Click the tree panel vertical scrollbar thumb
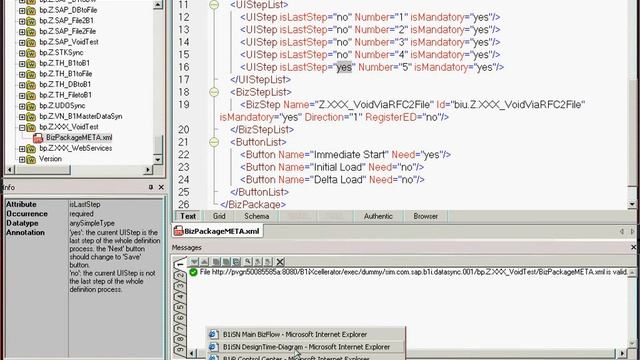 click(x=158, y=145)
